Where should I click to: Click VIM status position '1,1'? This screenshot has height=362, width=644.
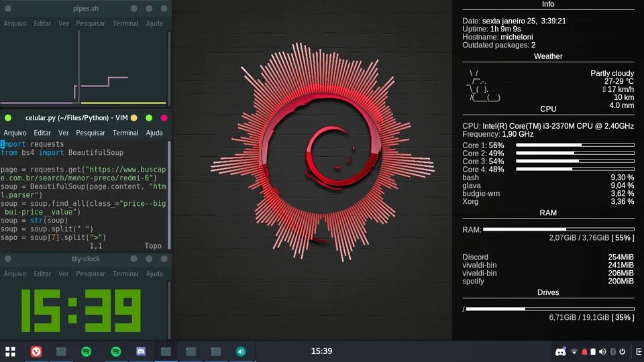(x=96, y=246)
